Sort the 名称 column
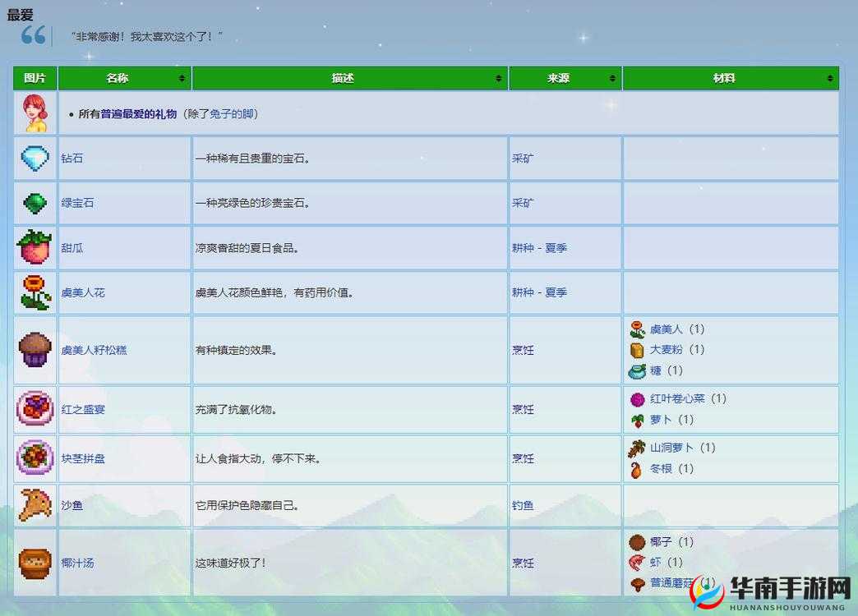This screenshot has height=616, width=858. coord(181,78)
